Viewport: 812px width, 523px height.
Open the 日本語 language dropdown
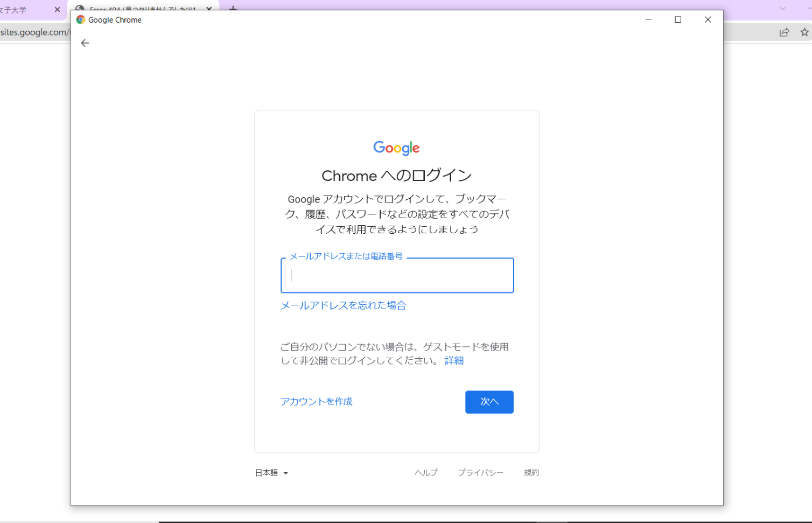tap(272, 473)
